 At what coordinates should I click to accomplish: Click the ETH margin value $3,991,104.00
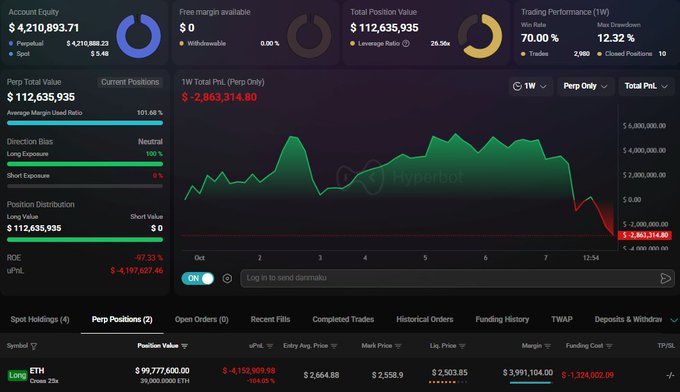528,372
